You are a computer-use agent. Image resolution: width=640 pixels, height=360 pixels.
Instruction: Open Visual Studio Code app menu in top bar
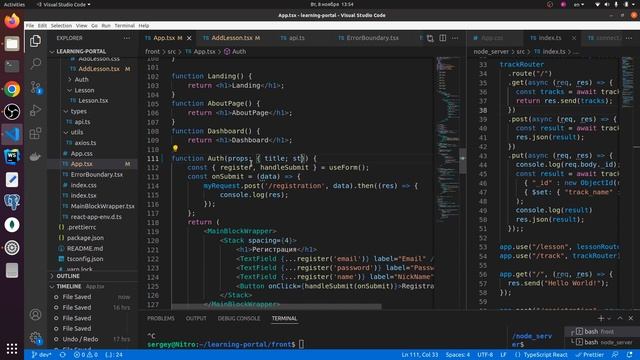click(64, 4)
